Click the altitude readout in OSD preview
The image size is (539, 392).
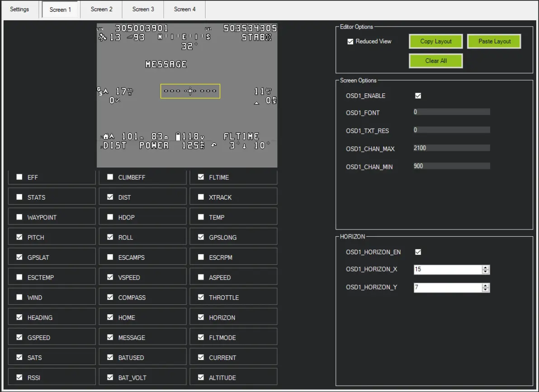263,91
